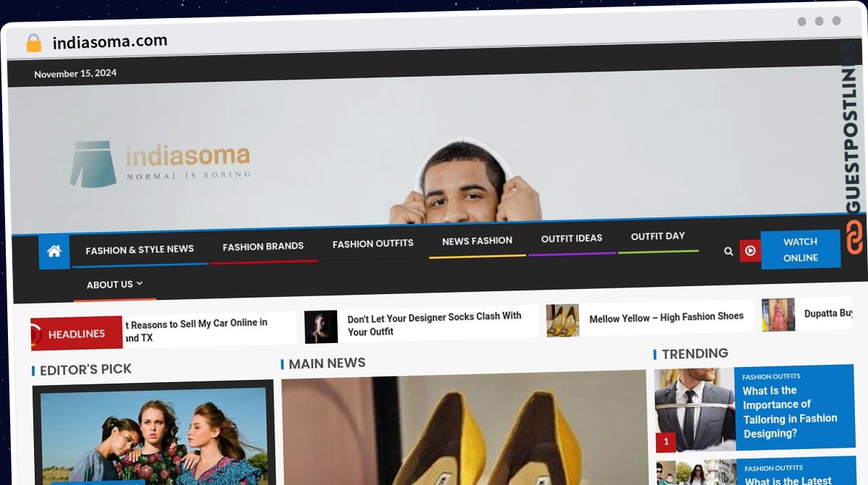Screen dimensions: 868x485
Task: Open the Fashion Brands menu item
Action: [263, 247]
